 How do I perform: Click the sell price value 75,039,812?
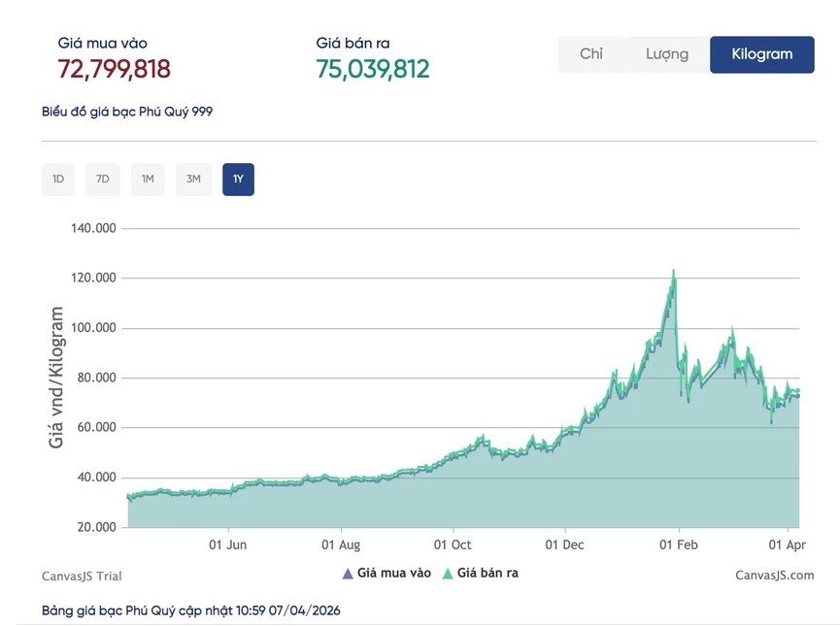373,69
